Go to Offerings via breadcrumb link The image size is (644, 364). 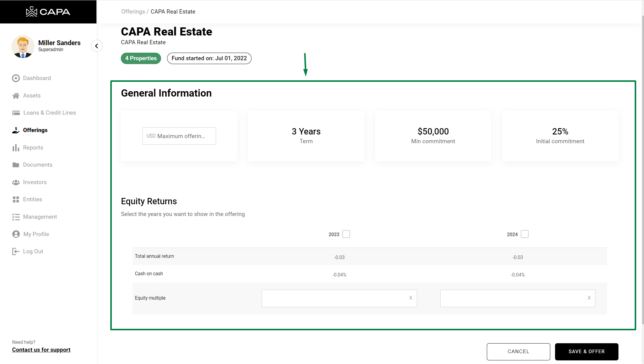[x=133, y=12]
